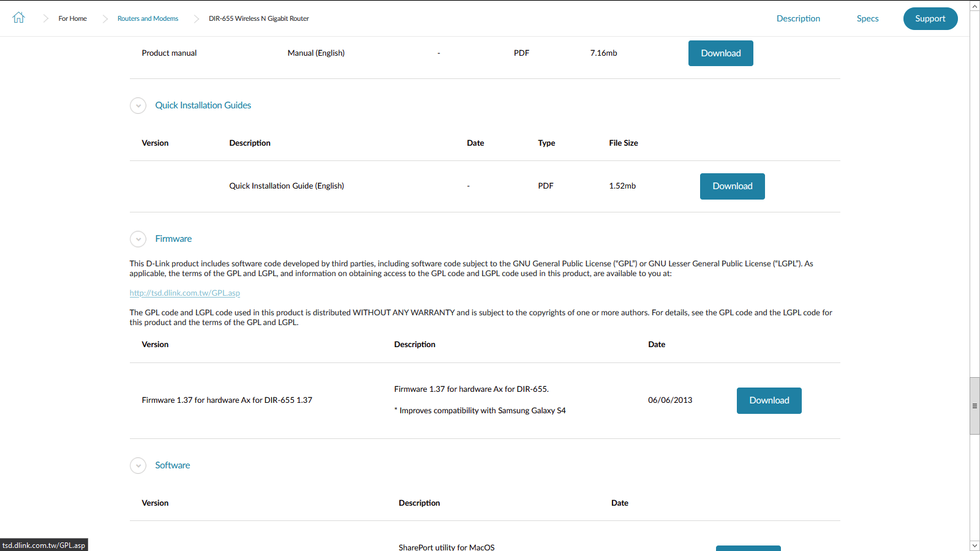This screenshot has height=551, width=980.
Task: Click the Support button
Action: click(930, 18)
